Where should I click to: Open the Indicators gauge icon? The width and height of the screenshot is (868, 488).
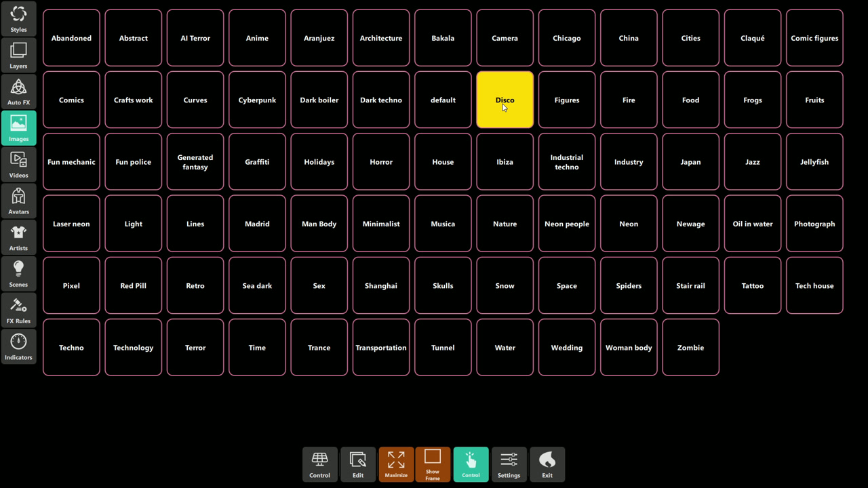[18, 347]
